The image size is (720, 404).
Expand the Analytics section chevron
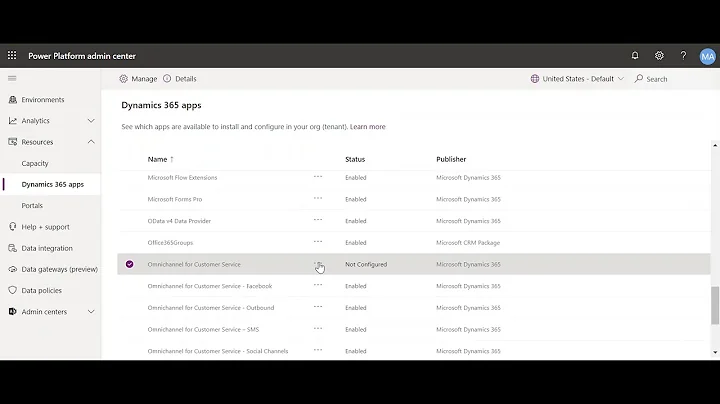point(91,121)
